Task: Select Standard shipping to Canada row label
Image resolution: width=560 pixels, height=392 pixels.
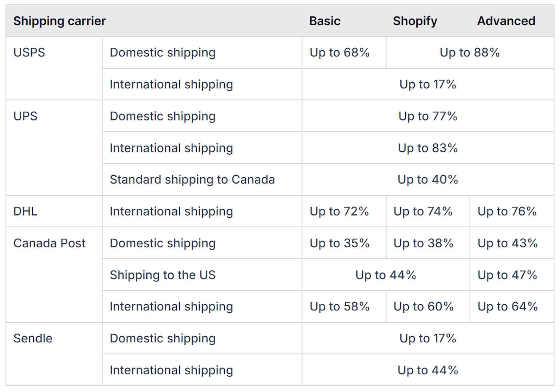Action: (x=192, y=180)
